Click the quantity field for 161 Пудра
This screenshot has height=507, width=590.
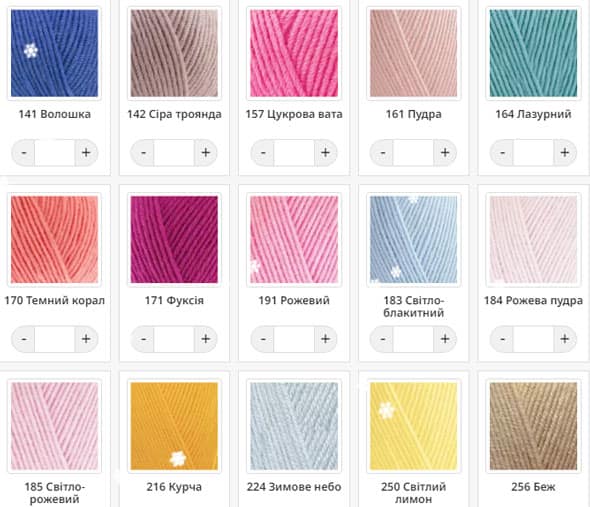tap(414, 152)
